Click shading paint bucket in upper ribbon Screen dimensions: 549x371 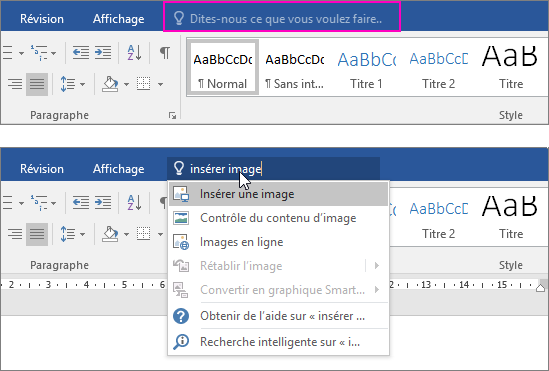coord(110,84)
